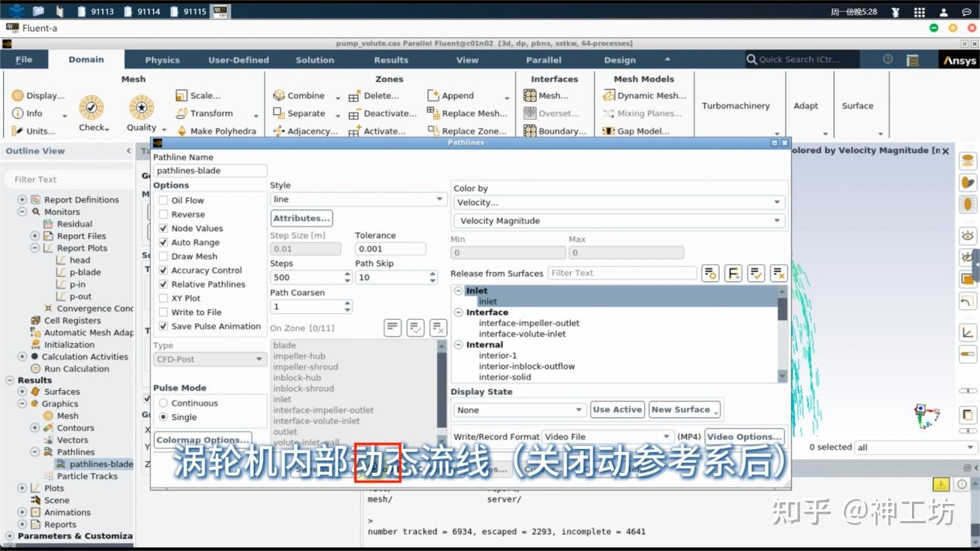Open Mesh interfaces dialog icon
980x551 pixels.
[x=530, y=96]
